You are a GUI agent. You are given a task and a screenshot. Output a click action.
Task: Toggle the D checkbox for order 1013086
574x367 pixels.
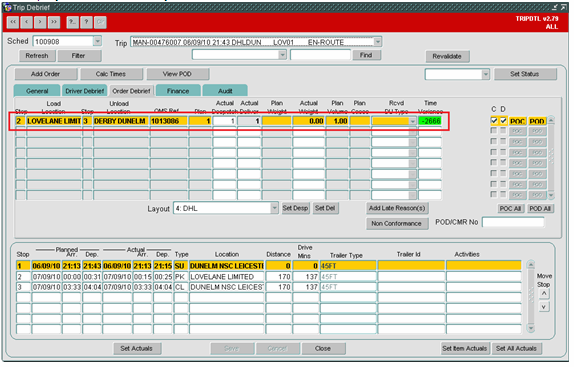coord(503,120)
